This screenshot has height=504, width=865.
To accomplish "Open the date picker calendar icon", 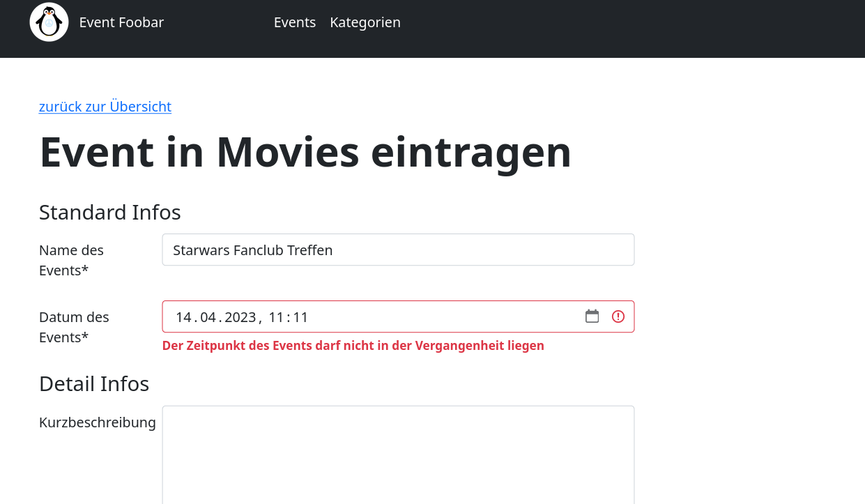I will (592, 316).
